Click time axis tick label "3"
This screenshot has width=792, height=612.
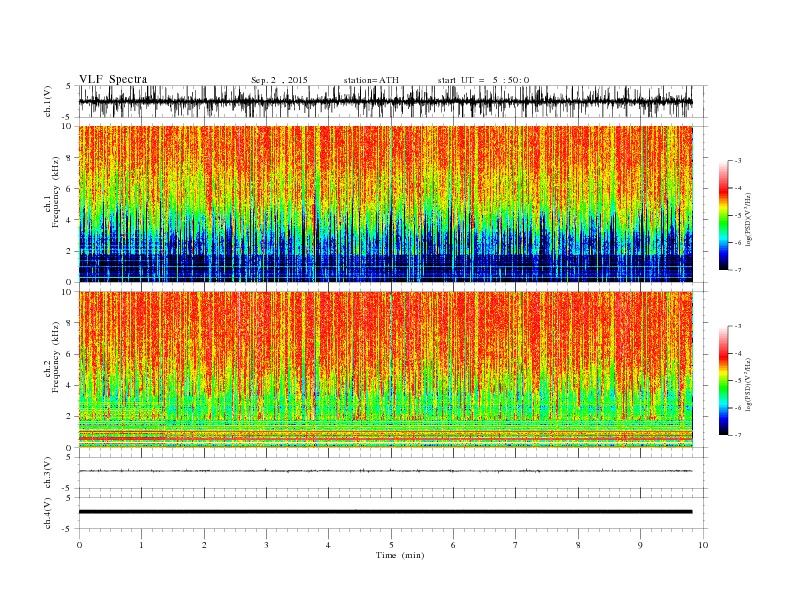266,545
